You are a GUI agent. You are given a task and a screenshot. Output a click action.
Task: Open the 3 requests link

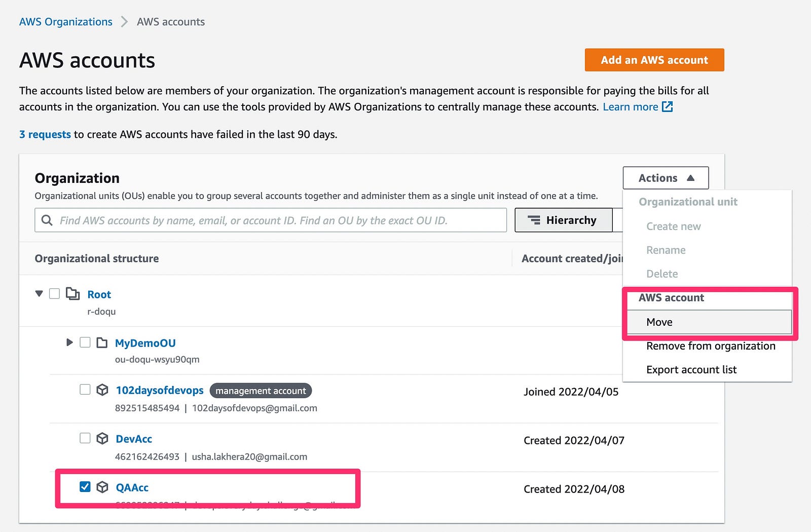coord(45,134)
